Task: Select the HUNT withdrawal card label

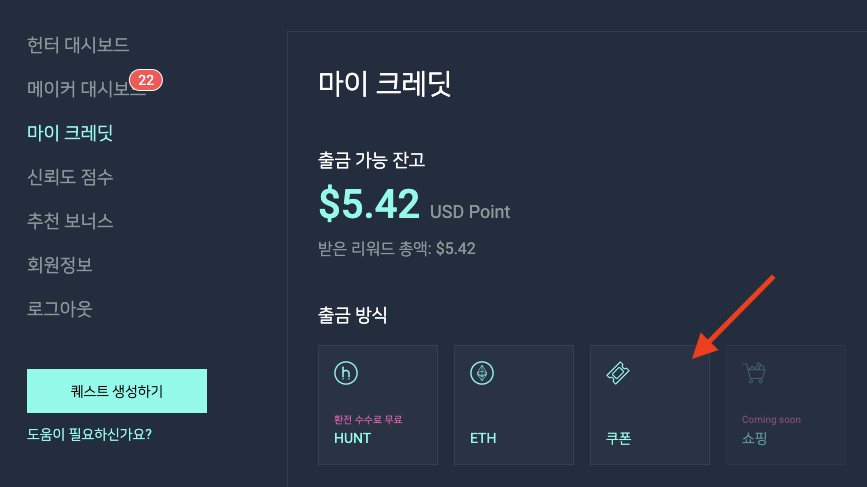Action: click(x=352, y=438)
